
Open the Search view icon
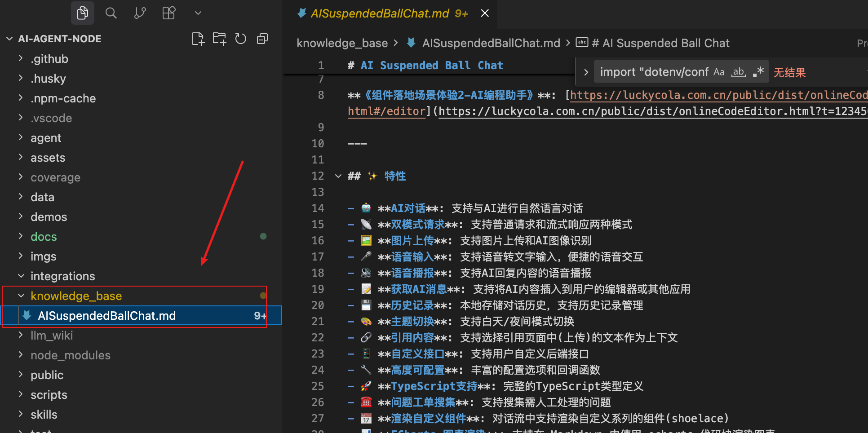[x=111, y=13]
